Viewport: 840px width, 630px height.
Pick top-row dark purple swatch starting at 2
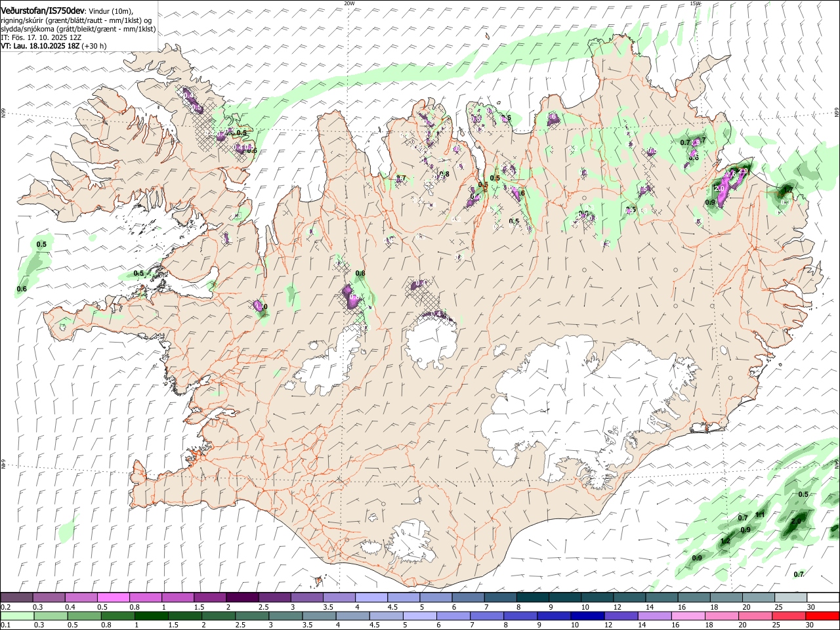[x=242, y=597]
